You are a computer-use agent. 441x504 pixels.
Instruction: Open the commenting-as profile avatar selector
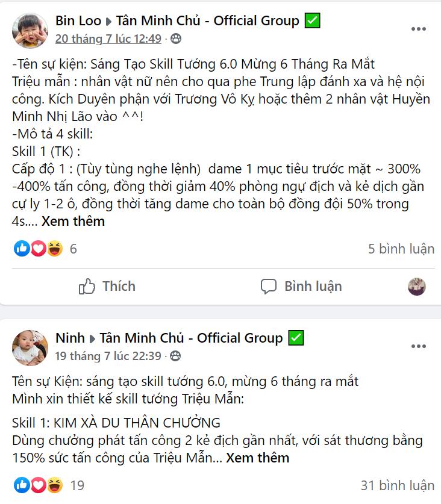pyautogui.click(x=417, y=287)
